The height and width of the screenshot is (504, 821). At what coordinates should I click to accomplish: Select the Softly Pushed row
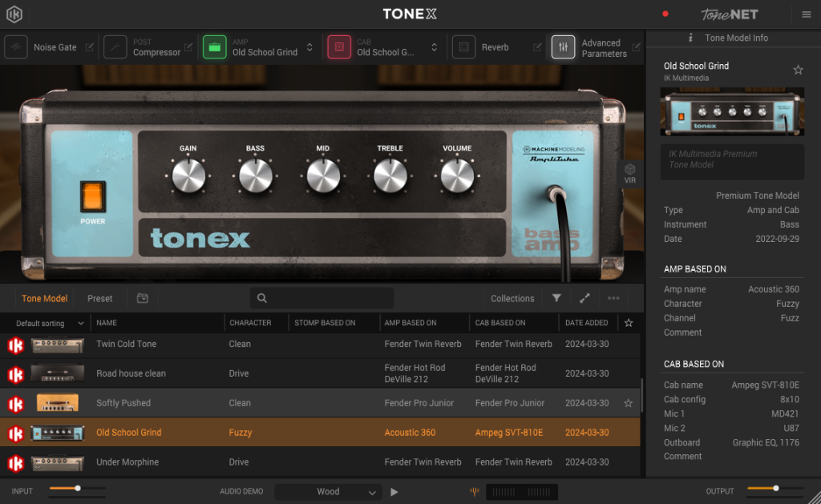320,403
